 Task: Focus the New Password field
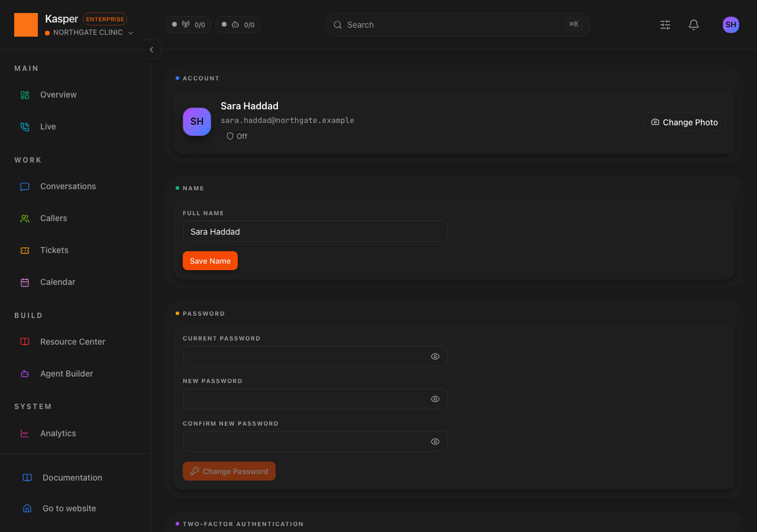pos(315,399)
